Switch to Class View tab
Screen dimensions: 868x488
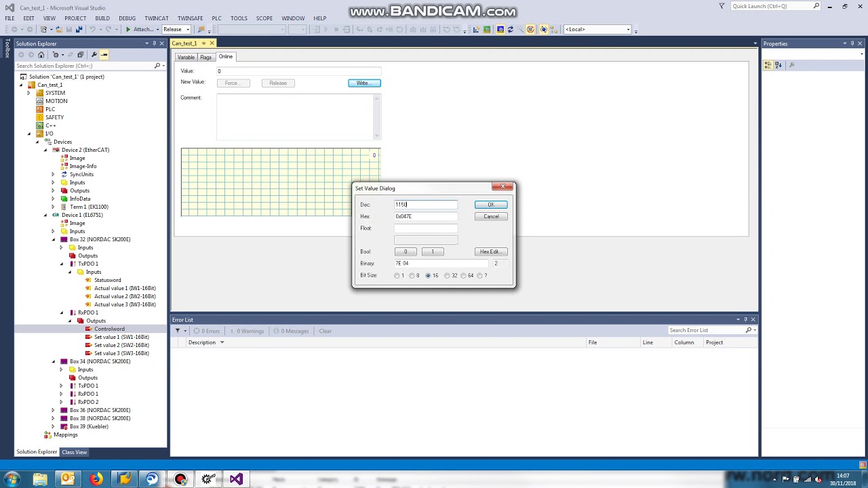coord(75,452)
